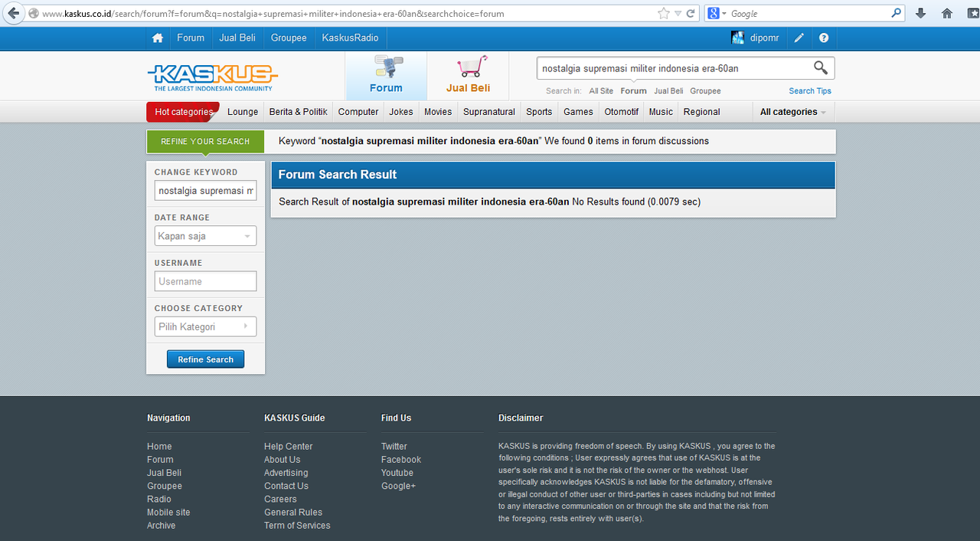
Task: Click the Hot categories red button
Action: [183, 112]
